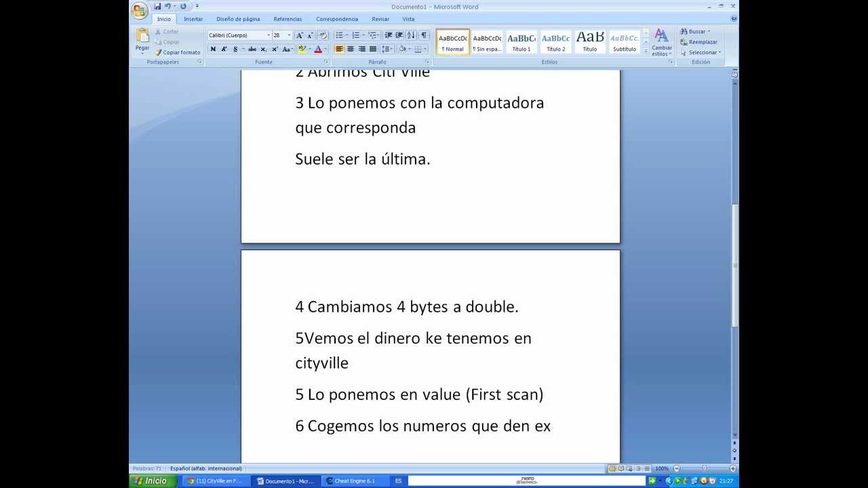Switch to the Correspondencia tab
The height and width of the screenshot is (488, 868).
coord(337,19)
